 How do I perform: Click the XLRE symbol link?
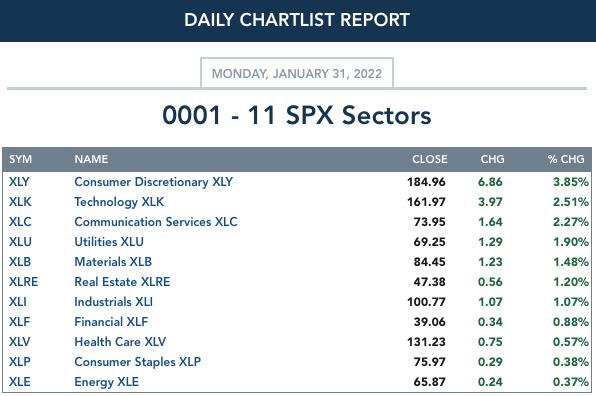click(x=24, y=282)
